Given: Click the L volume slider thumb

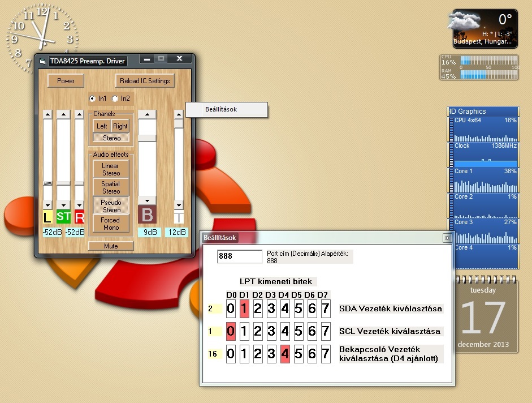Looking at the screenshot, I should click(47, 183).
